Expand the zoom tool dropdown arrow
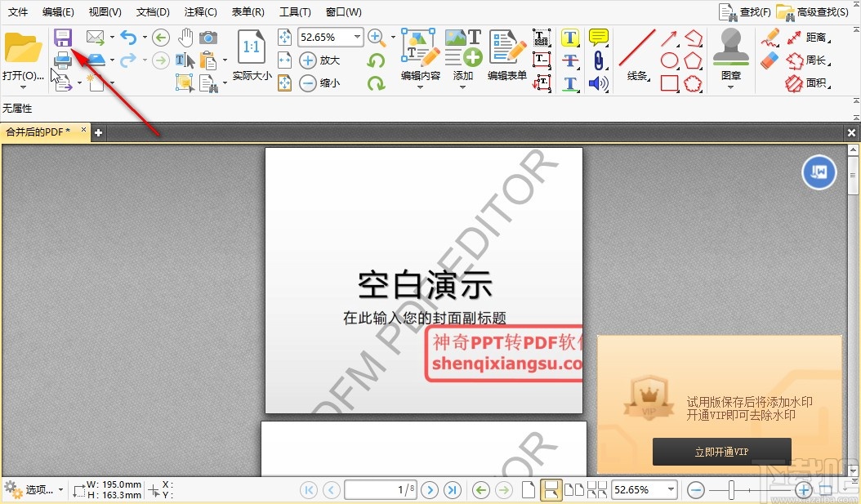The image size is (861, 504). pos(393,38)
